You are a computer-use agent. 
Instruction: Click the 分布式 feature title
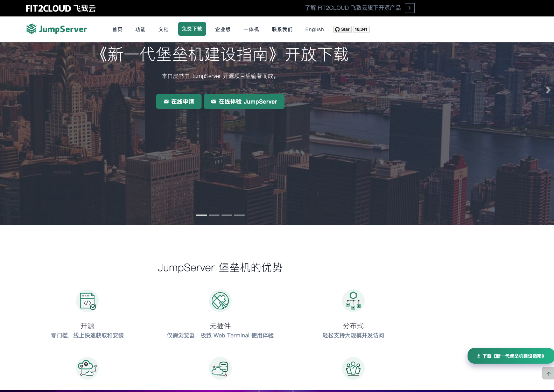(353, 326)
